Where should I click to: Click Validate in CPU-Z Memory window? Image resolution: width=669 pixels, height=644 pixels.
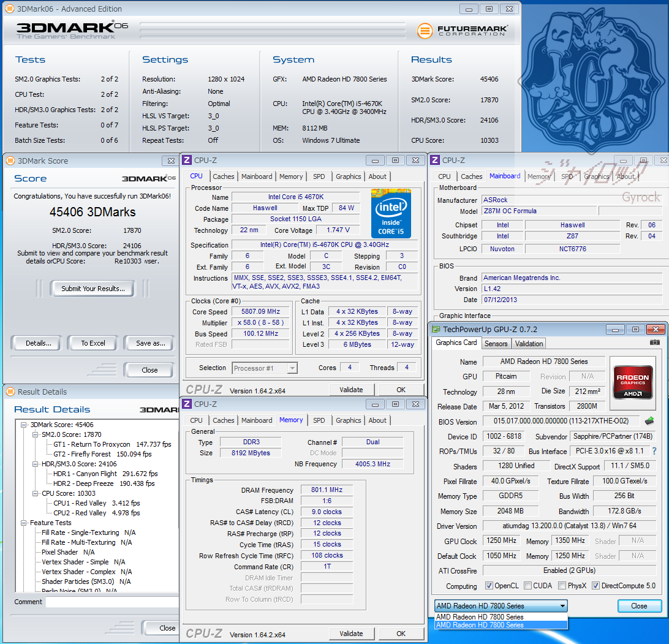click(x=351, y=634)
